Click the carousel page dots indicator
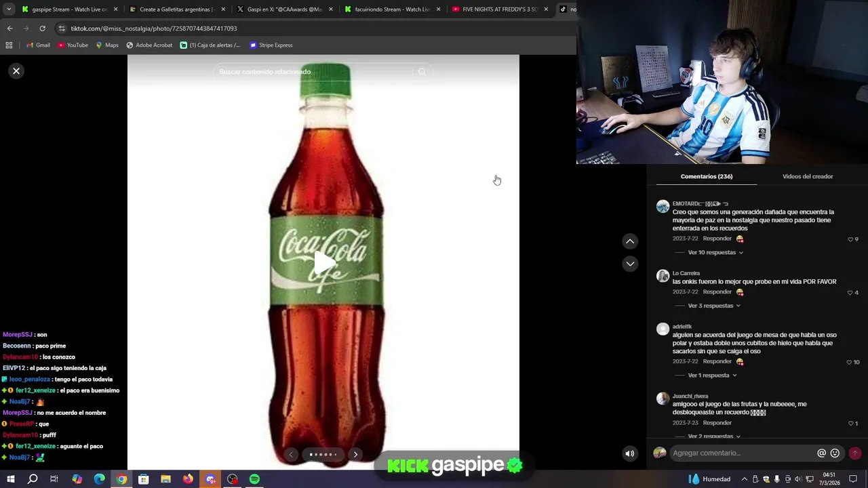The width and height of the screenshot is (868, 488). click(323, 455)
